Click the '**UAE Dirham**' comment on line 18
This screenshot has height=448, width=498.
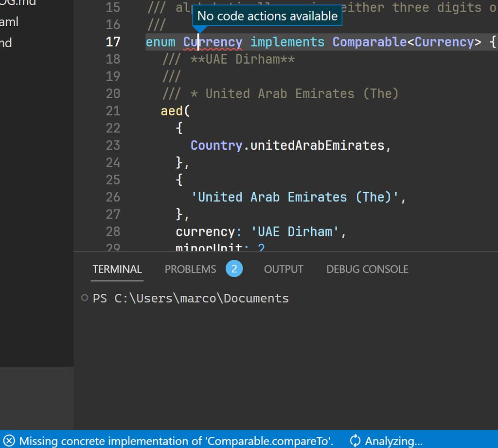(x=243, y=59)
